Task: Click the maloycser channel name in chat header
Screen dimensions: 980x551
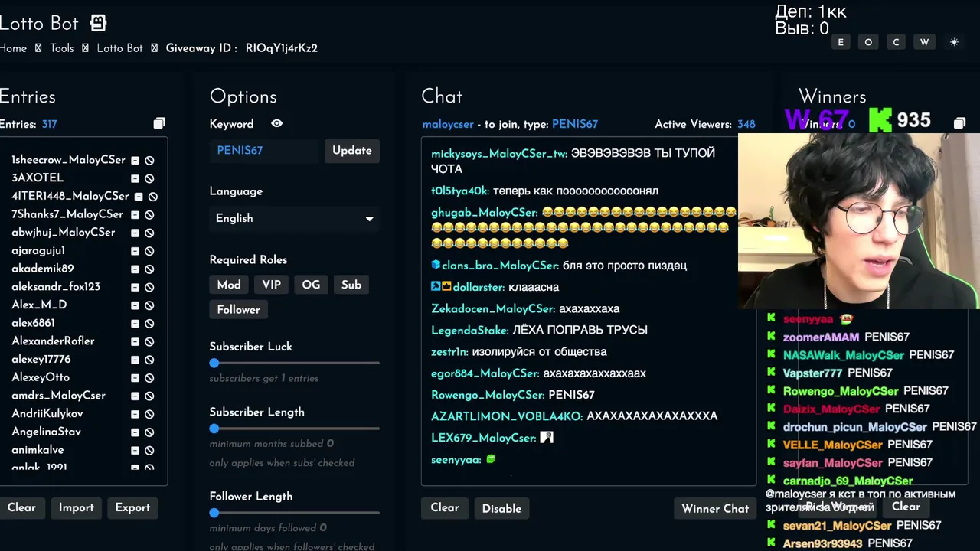Action: pos(448,124)
